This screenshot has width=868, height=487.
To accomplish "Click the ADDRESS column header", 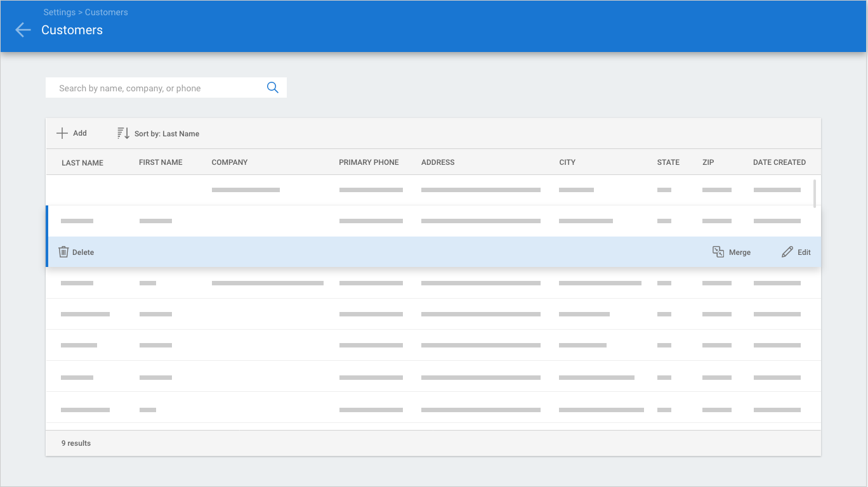I will pyautogui.click(x=438, y=162).
